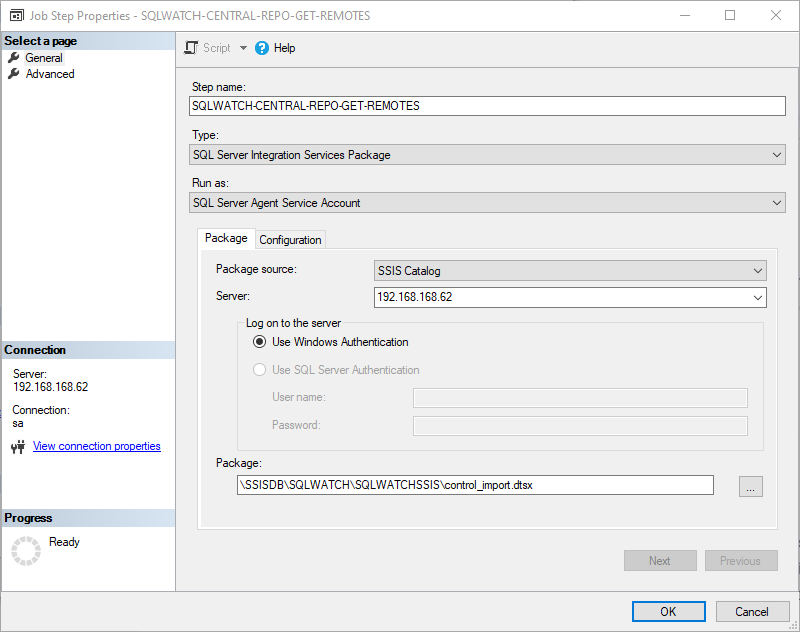
Task: Click the Progress spinner indicator
Action: coord(26,551)
